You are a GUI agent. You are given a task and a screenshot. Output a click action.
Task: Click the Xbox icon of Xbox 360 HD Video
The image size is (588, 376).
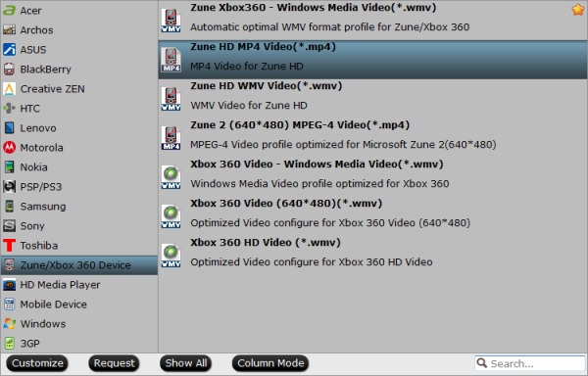coord(171,256)
